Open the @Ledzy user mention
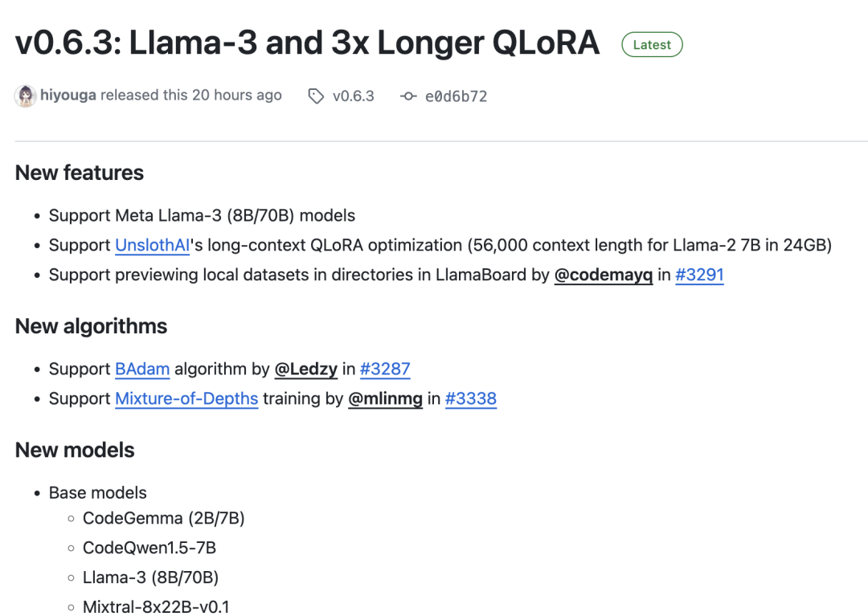The image size is (868, 616). (305, 369)
